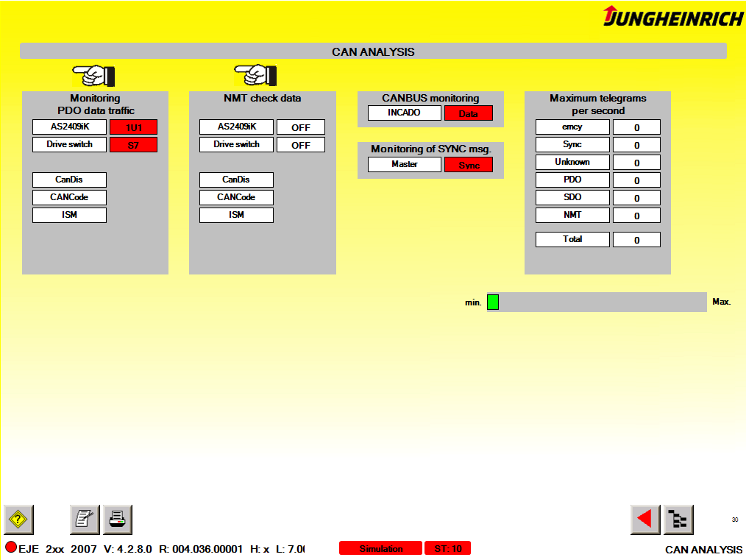Click the help question mark icon
The image size is (746, 560).
coord(18,520)
